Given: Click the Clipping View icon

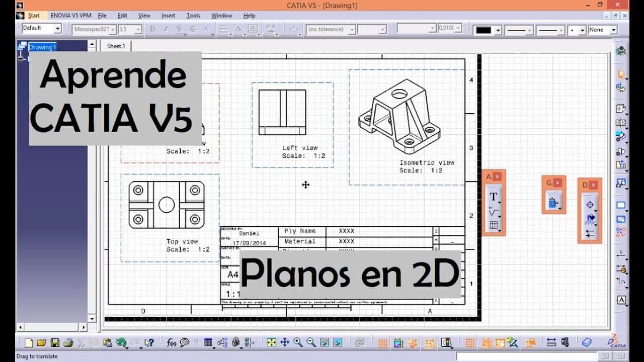Looking at the screenshot, I should pyautogui.click(x=621, y=150).
